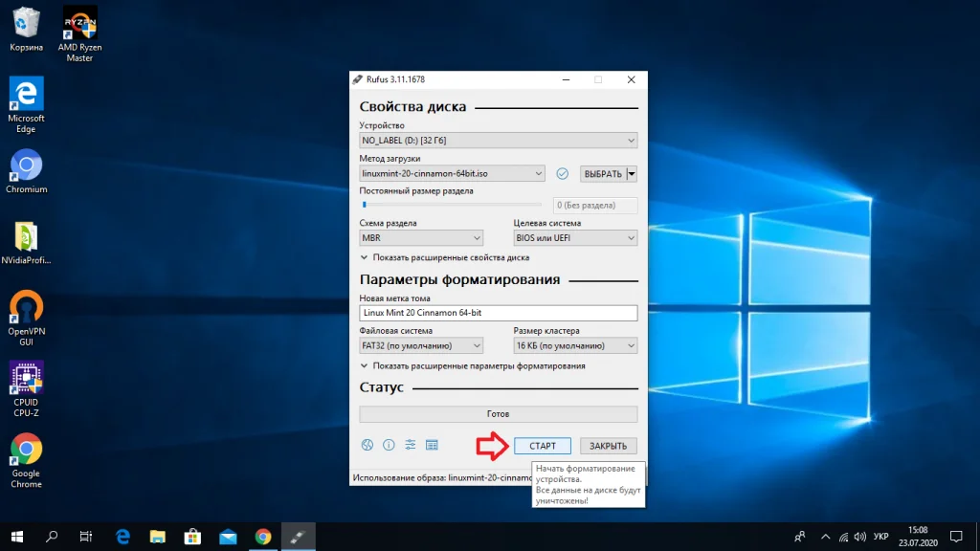Open Rufus settings sliders icon
The image size is (980, 551).
click(x=411, y=445)
